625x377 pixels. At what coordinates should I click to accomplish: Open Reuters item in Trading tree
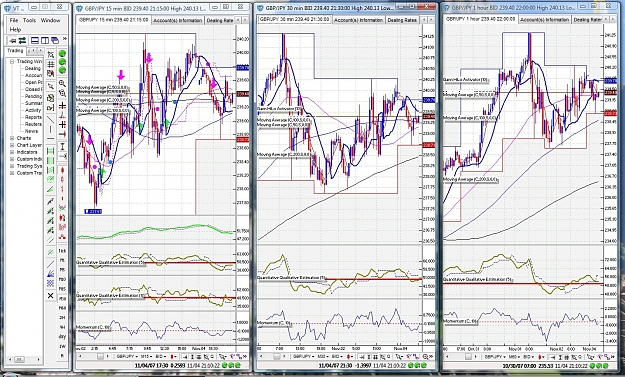click(33, 124)
